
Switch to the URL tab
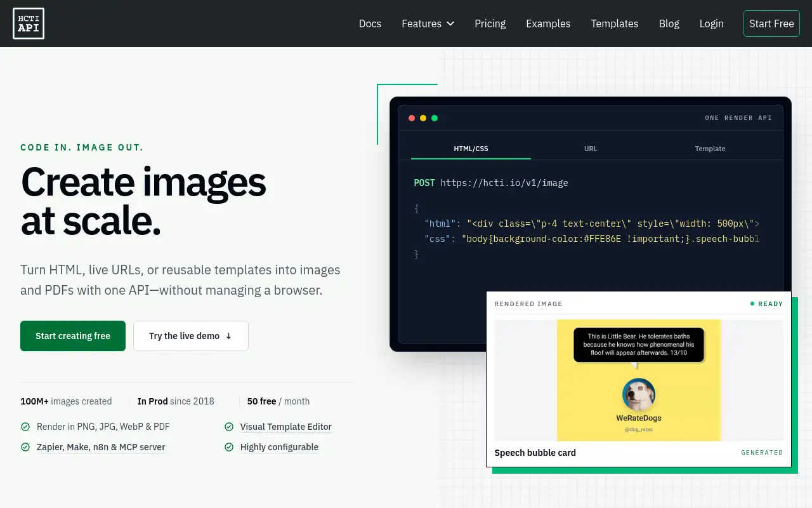[591, 149]
